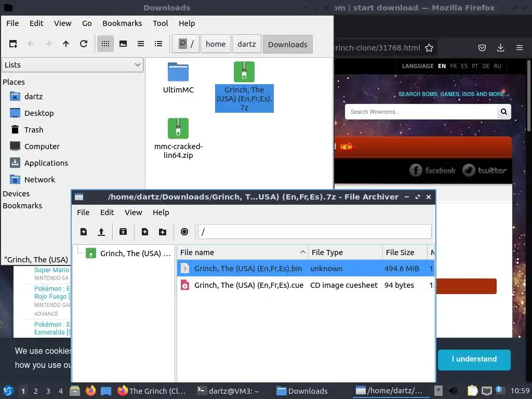
Task: Open an archive in File Archiver
Action: pos(101,232)
